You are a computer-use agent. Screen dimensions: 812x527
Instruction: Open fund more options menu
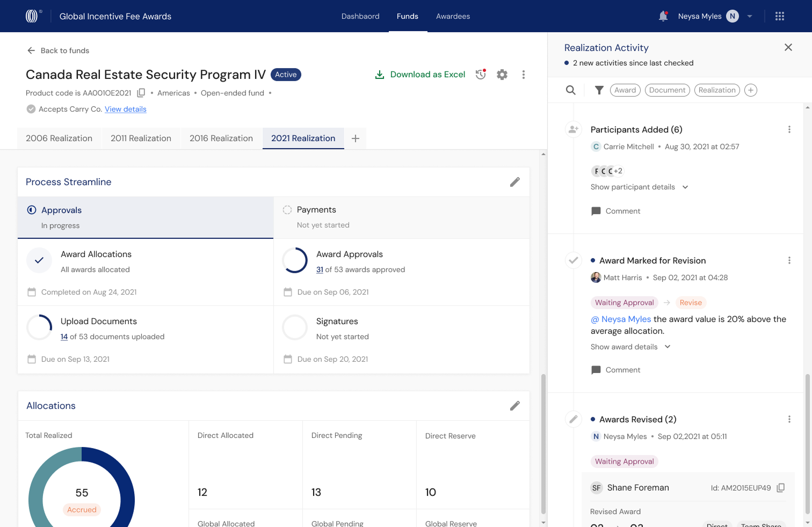pos(524,75)
